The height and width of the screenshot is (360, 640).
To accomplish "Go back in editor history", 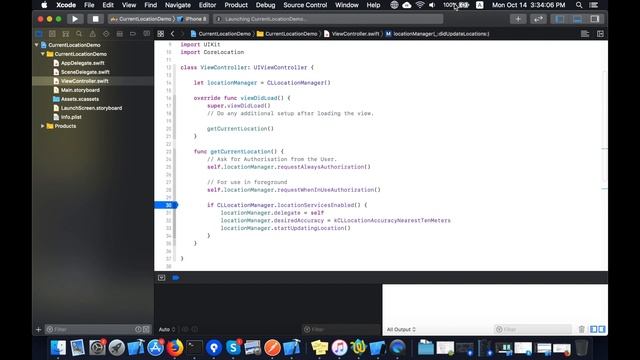I will click(x=173, y=34).
